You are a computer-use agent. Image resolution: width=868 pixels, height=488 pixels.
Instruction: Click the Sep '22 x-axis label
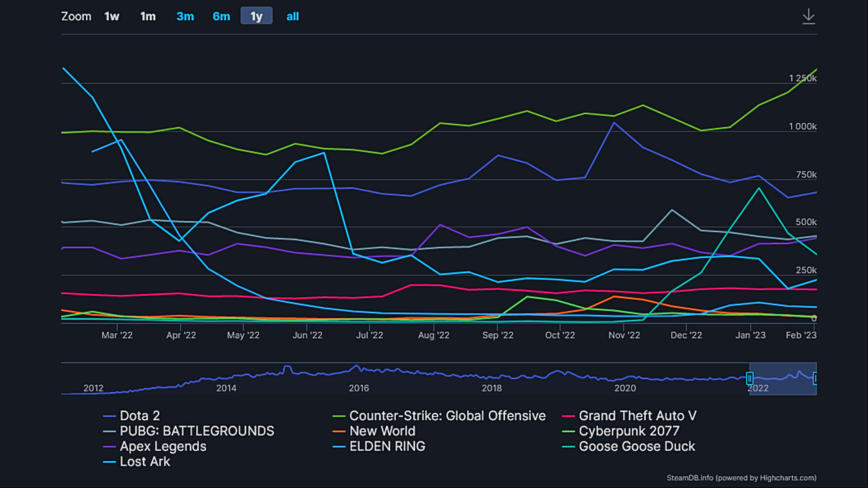click(497, 335)
